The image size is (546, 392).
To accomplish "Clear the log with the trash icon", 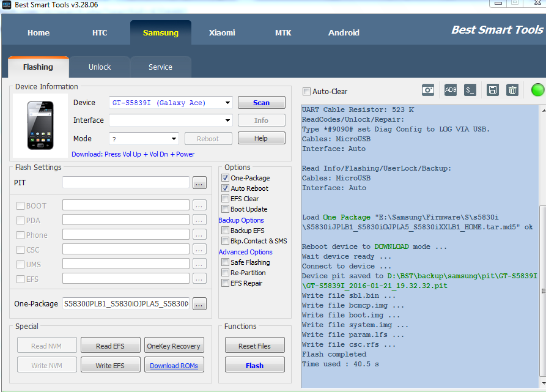I will pyautogui.click(x=512, y=90).
